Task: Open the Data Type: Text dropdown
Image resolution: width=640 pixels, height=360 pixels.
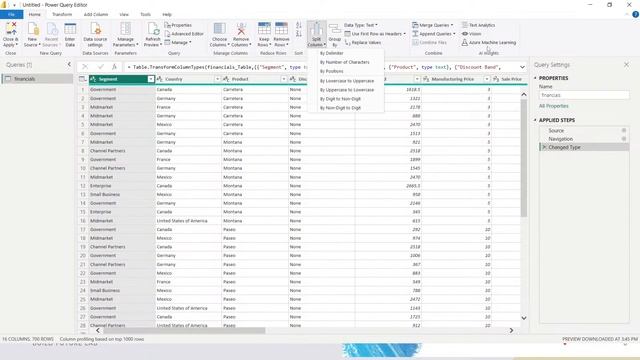Action: click(x=361, y=25)
